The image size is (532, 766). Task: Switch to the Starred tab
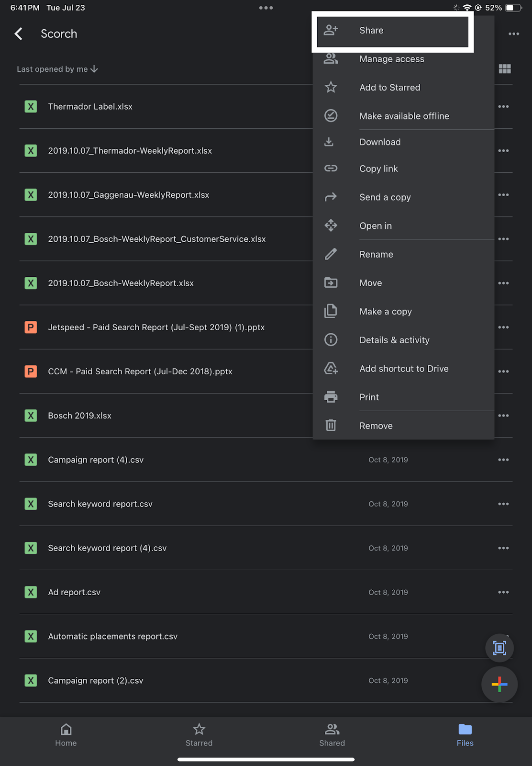pyautogui.click(x=199, y=735)
